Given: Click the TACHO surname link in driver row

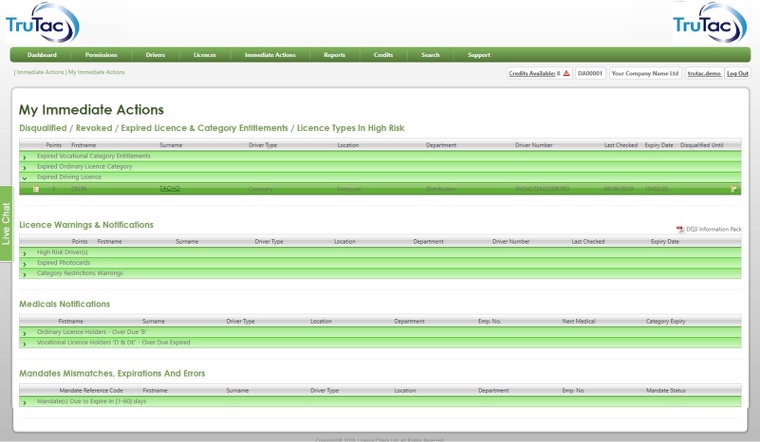Looking at the screenshot, I should tap(170, 188).
